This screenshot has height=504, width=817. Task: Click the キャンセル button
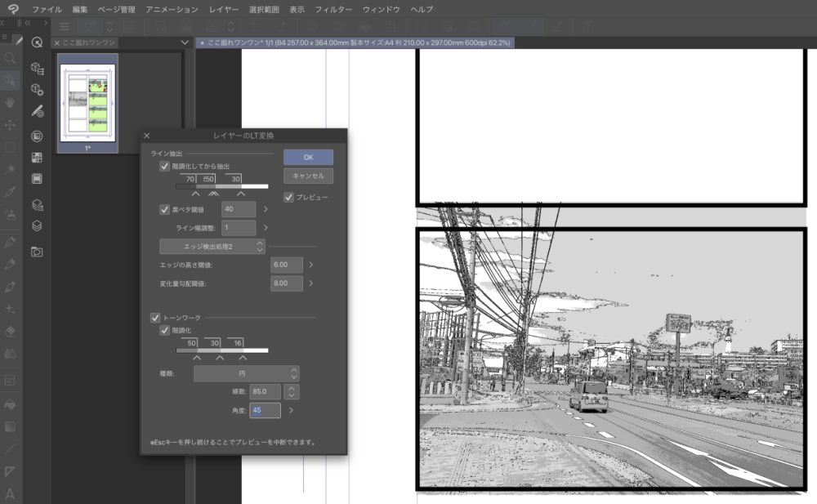click(x=308, y=176)
